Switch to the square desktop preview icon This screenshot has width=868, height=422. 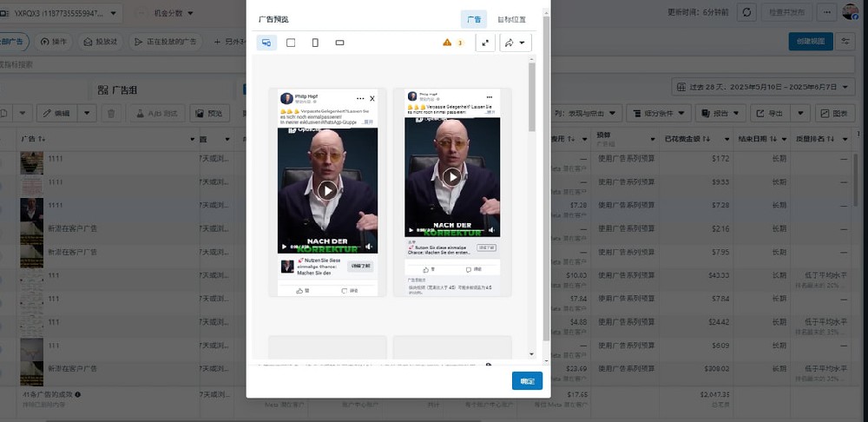291,43
